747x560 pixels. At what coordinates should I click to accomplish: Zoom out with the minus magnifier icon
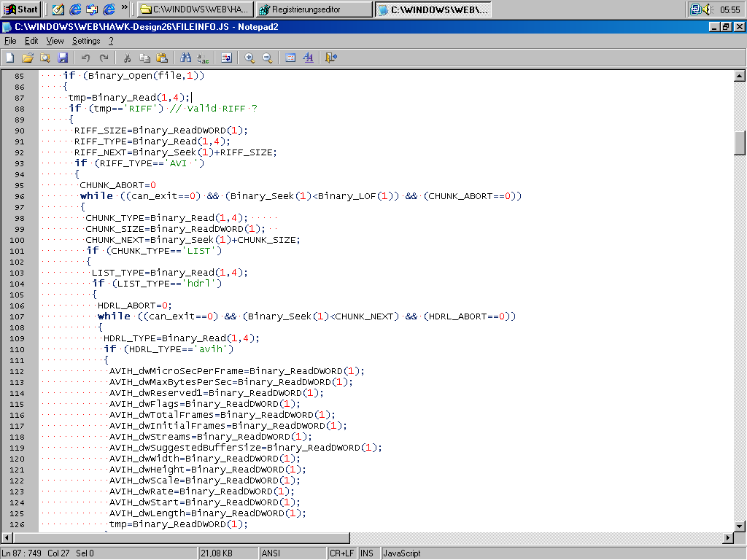coord(267,58)
